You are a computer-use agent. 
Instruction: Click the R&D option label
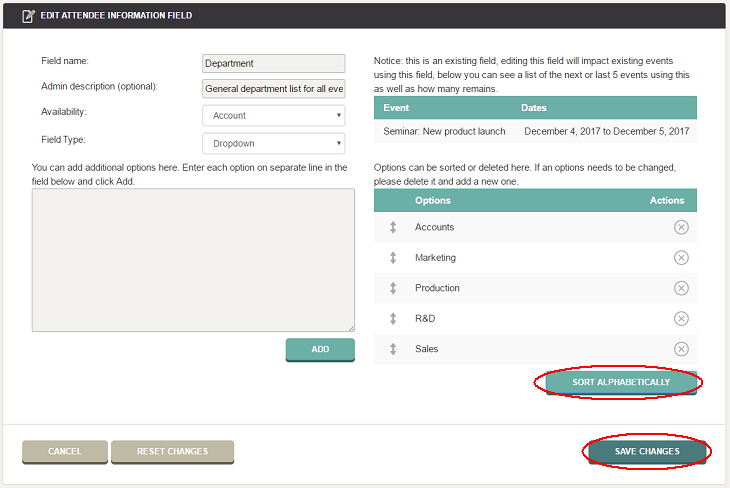(x=425, y=319)
